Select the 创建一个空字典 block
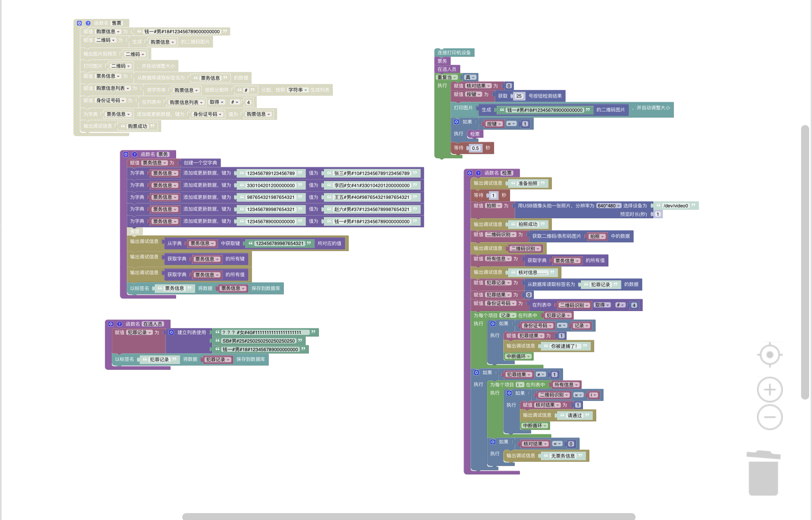The height and width of the screenshot is (520, 812). pos(200,163)
